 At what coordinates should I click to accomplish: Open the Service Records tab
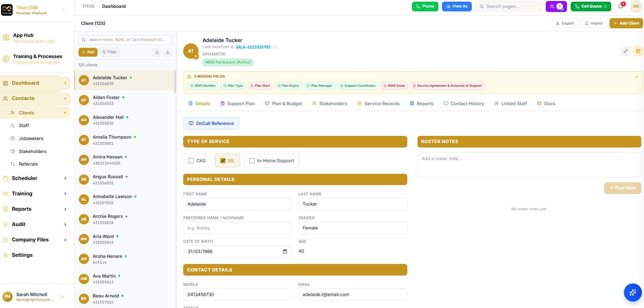pyautogui.click(x=378, y=104)
